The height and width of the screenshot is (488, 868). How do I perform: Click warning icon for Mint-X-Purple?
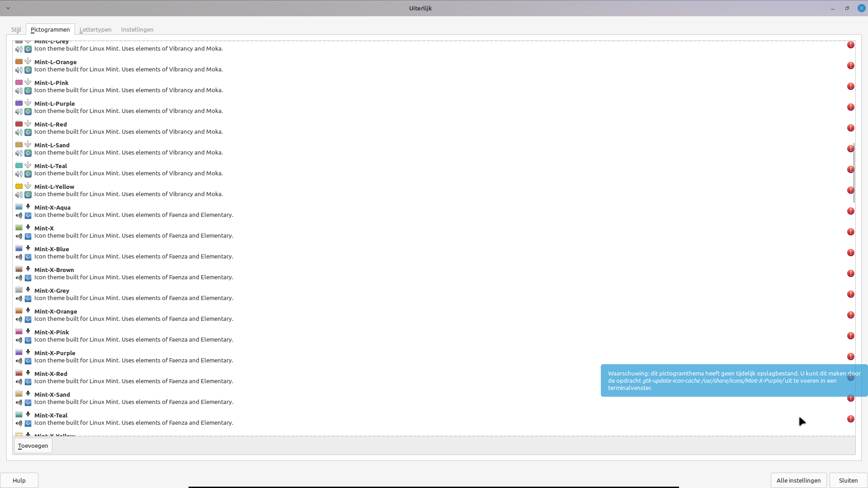851,357
